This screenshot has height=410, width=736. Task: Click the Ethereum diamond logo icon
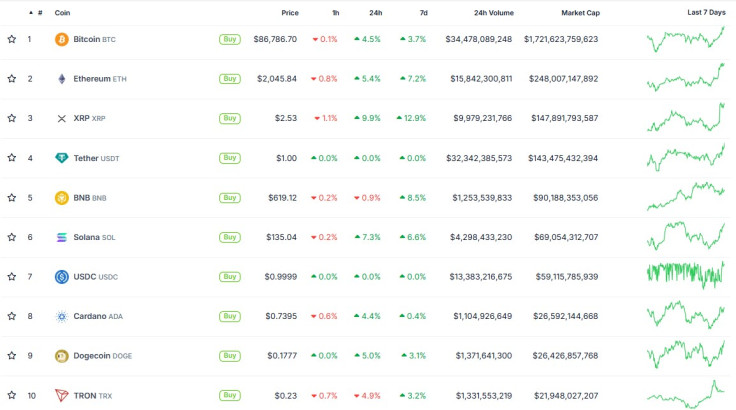coord(61,78)
